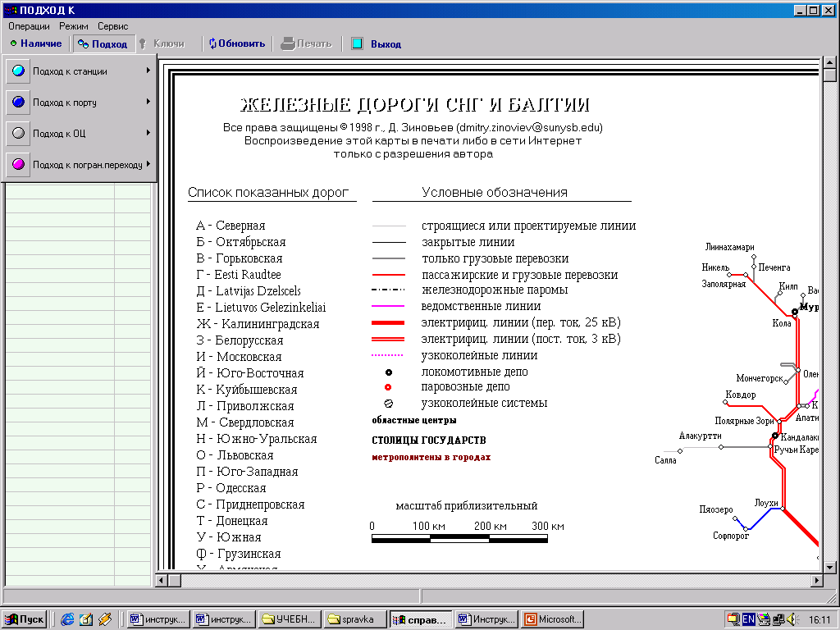The height and width of the screenshot is (630, 840).
Task: Select the Подход к станции menu entry
Action: coord(80,71)
